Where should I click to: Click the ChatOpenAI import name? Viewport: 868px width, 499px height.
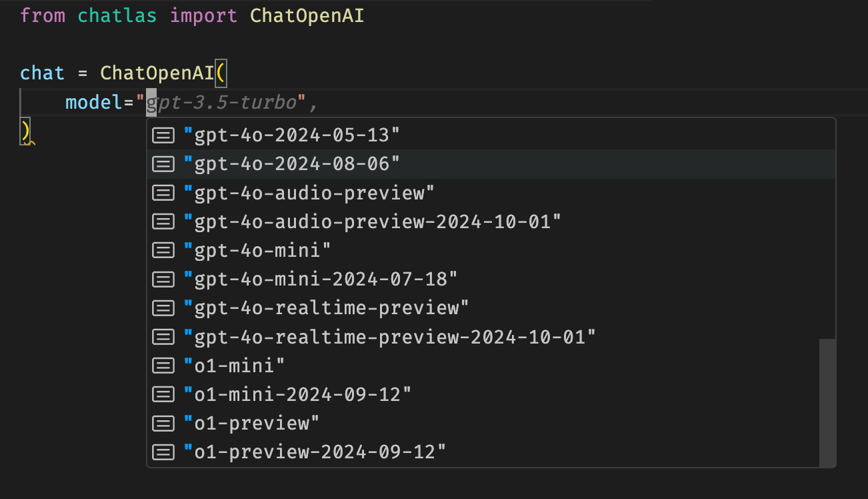307,15
